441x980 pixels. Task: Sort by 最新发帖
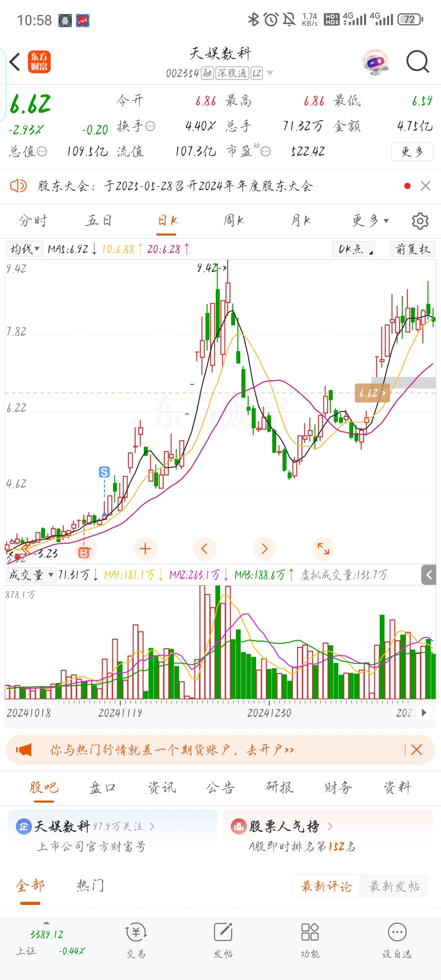click(394, 886)
